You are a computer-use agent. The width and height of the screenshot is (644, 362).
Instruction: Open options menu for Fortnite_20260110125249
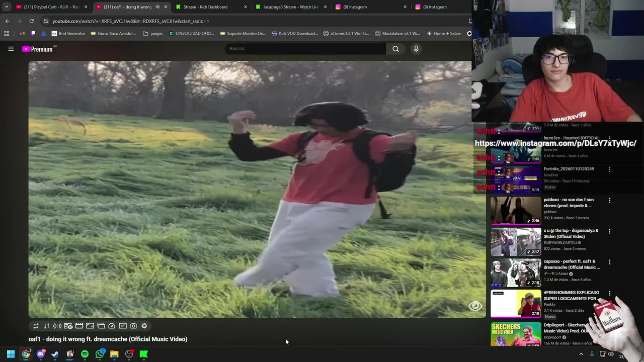[x=609, y=169]
